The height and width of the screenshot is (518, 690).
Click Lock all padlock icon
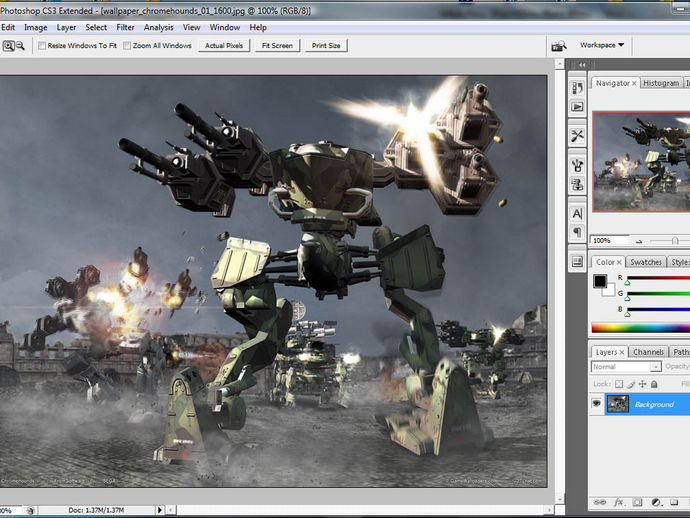(x=654, y=384)
